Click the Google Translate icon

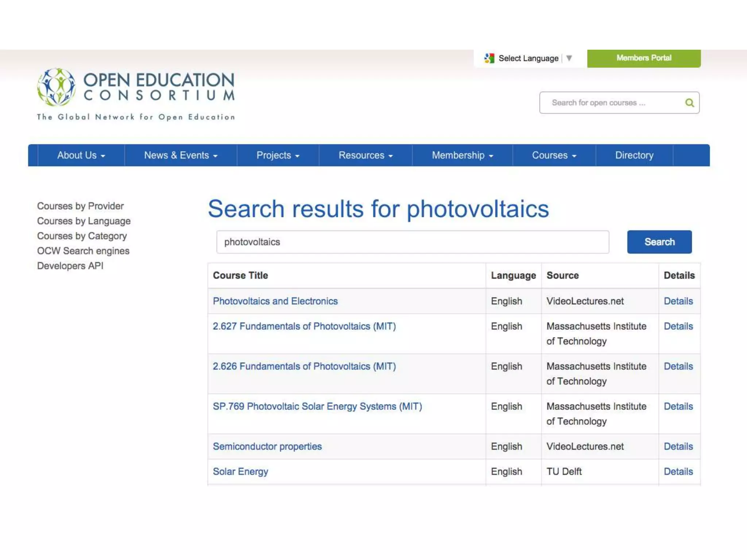tap(489, 58)
